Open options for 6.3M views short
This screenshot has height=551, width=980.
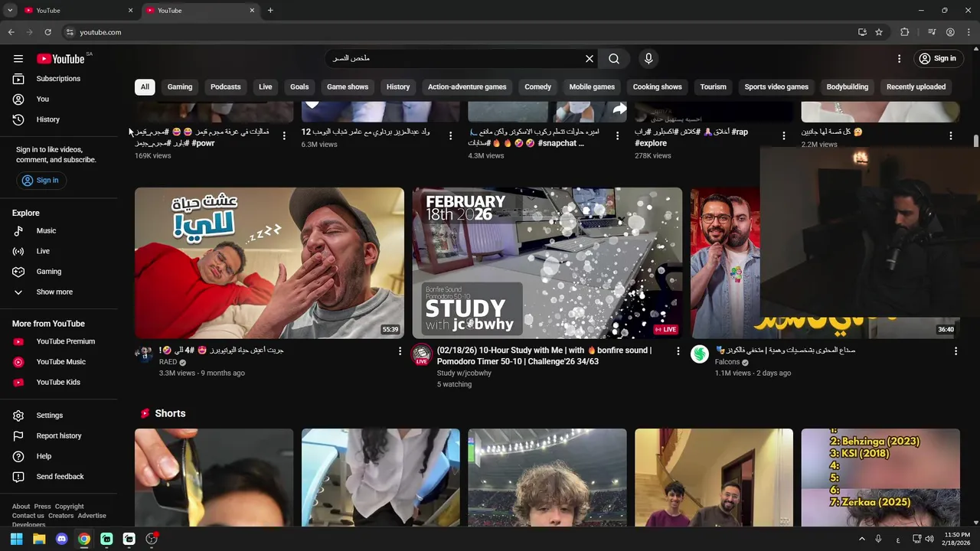(450, 135)
